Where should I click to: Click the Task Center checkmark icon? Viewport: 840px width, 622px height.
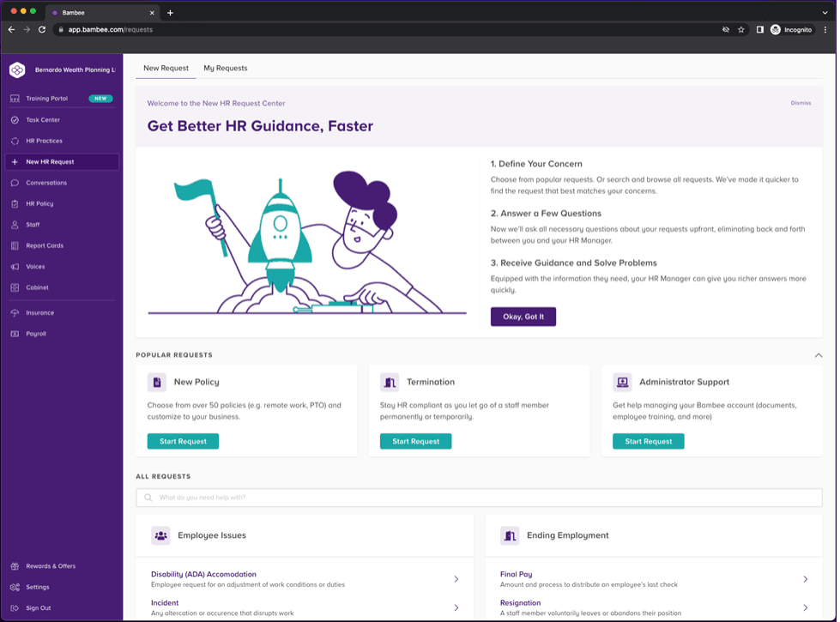[15, 120]
